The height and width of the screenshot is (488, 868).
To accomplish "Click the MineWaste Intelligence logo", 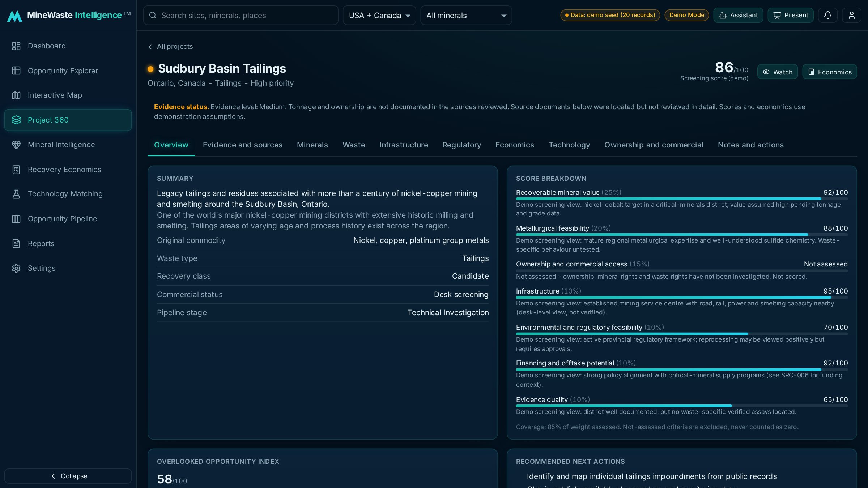I will (x=69, y=15).
